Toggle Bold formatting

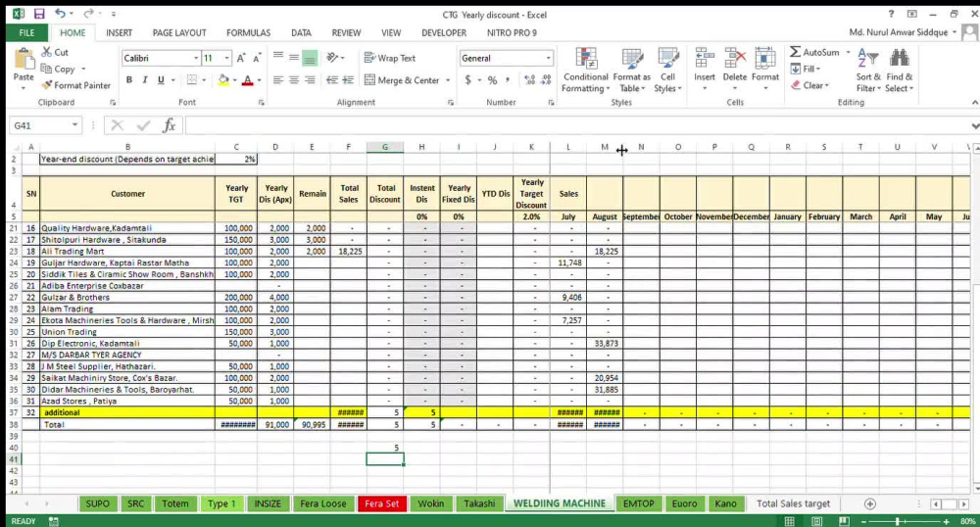coord(129,80)
